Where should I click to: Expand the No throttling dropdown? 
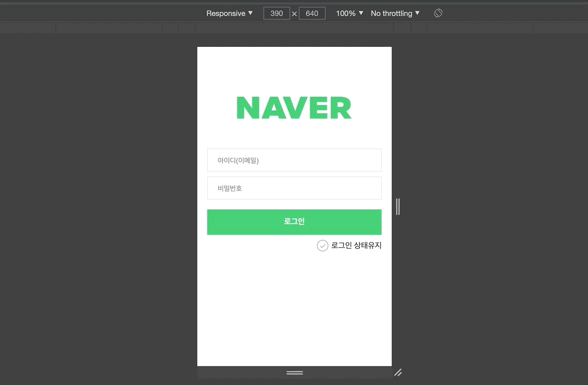point(395,13)
